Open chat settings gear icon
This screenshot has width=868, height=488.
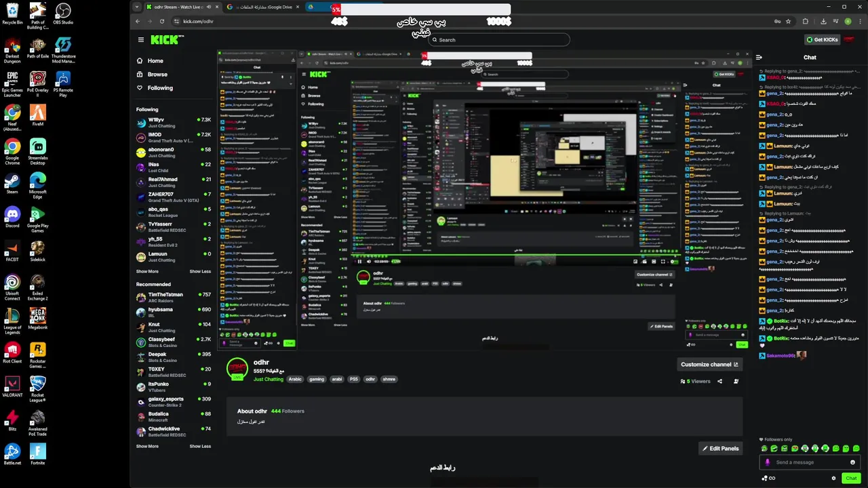tap(833, 478)
